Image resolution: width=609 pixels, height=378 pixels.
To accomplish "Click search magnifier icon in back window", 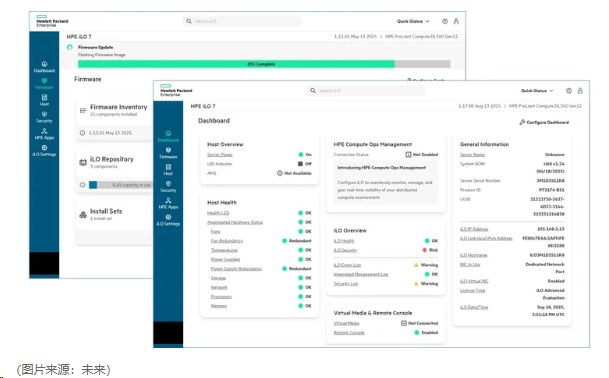I will pyautogui.click(x=189, y=21).
